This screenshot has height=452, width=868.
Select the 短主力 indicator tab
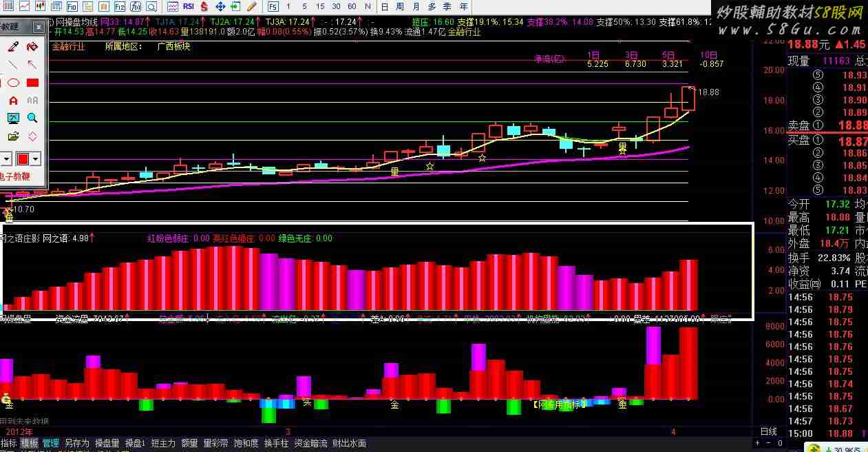[x=164, y=443]
